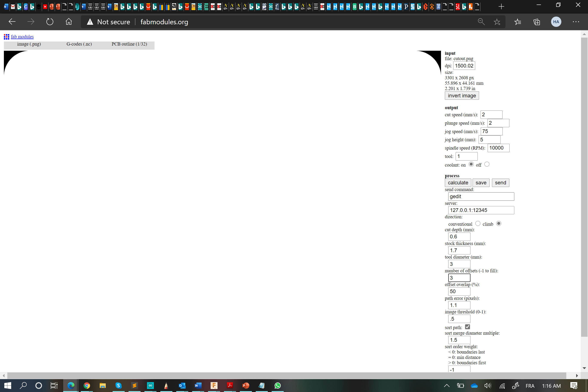Open the fab modules grid logo
The height and width of the screenshot is (392, 588).
pos(6,37)
